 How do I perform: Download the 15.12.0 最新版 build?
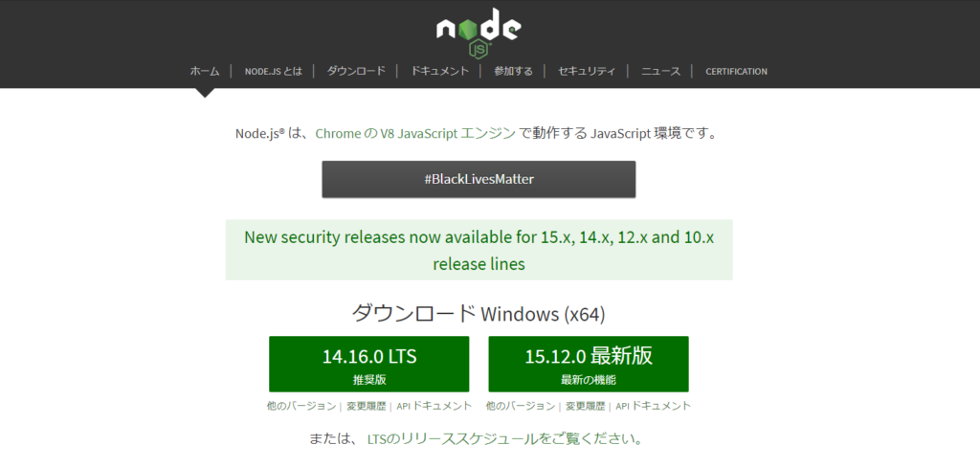pyautogui.click(x=589, y=364)
